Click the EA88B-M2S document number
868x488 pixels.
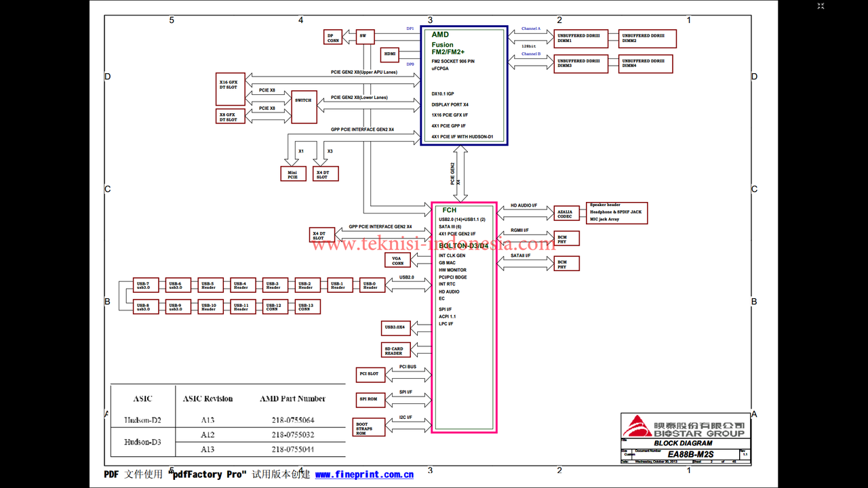[691, 454]
